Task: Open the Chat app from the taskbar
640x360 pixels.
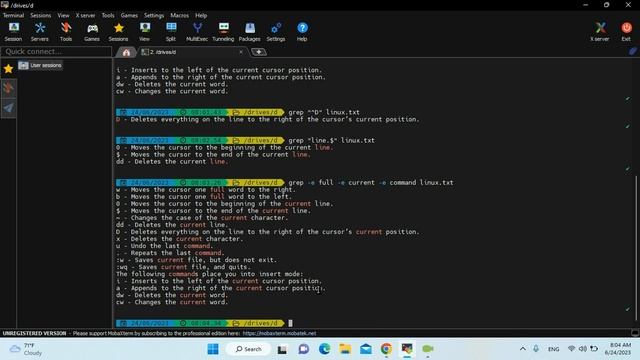Action: pyautogui.click(x=303, y=349)
